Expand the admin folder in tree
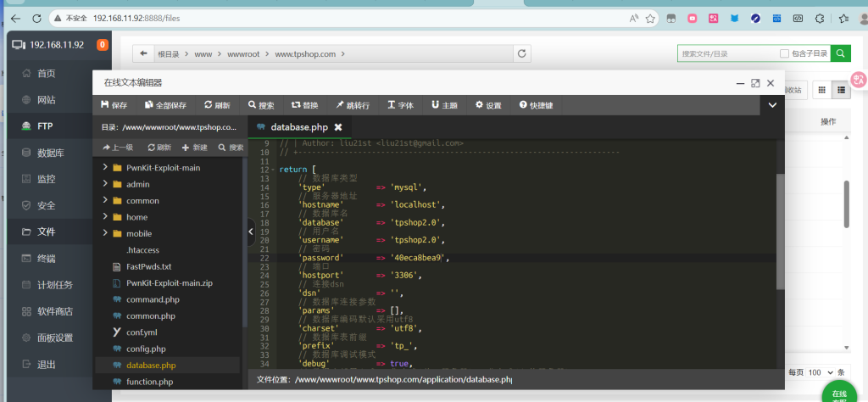Screen dimensions: 868x402 click(x=105, y=184)
